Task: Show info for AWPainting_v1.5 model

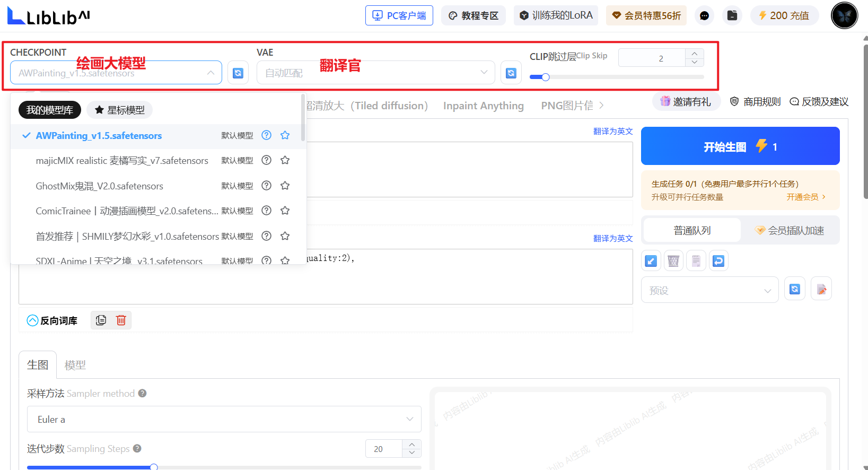Action: coord(267,135)
